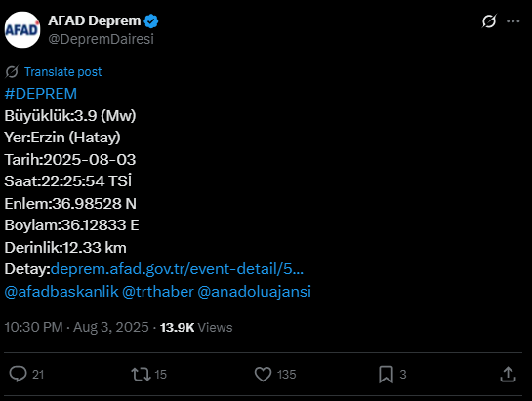Click the translate icon beside Translate post
The height and width of the screenshot is (401, 532).
pyautogui.click(x=12, y=72)
